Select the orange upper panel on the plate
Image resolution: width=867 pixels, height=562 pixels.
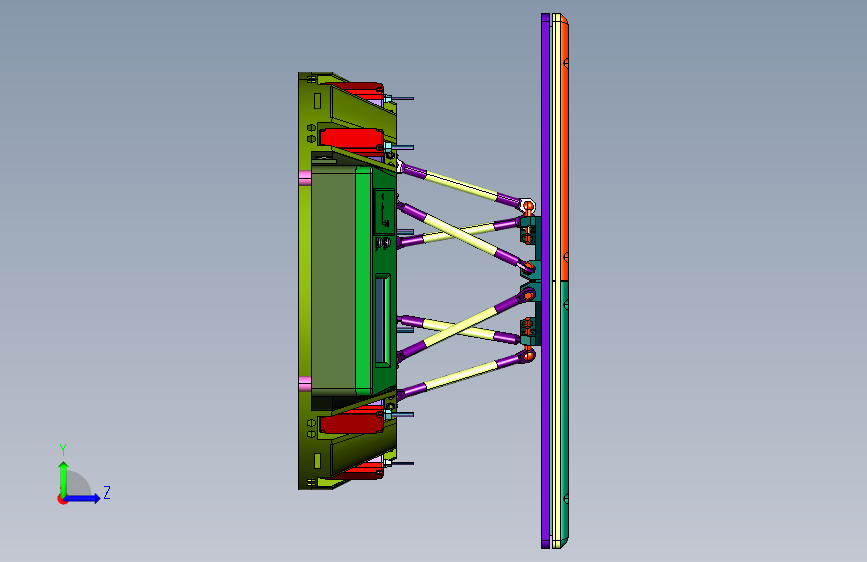tap(565, 148)
